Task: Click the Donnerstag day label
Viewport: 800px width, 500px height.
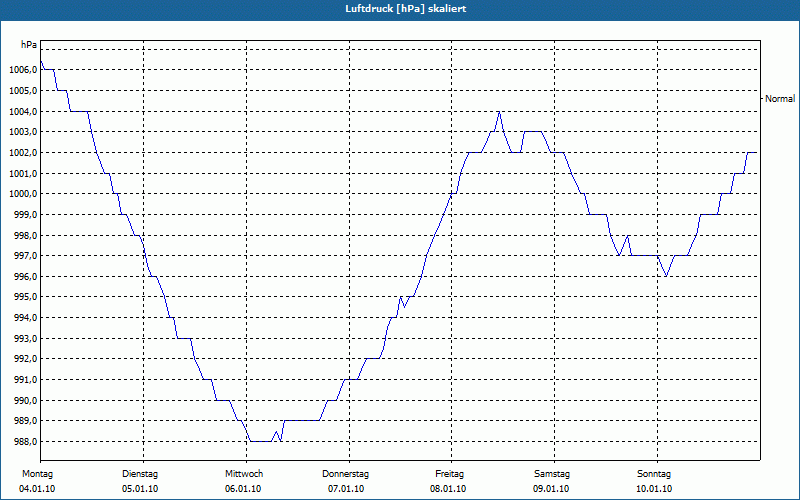Action: pos(345,474)
